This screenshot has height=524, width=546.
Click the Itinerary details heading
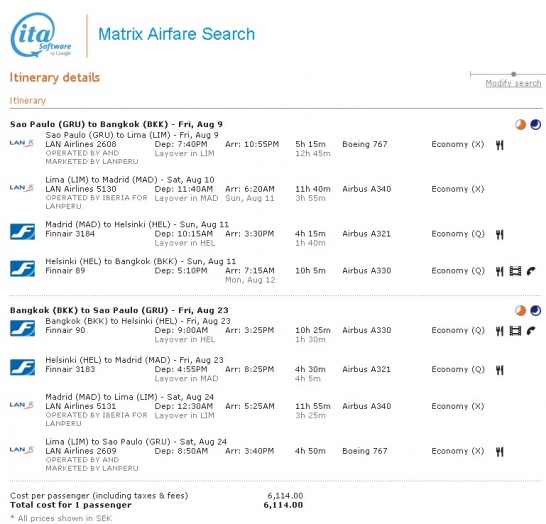55,77
